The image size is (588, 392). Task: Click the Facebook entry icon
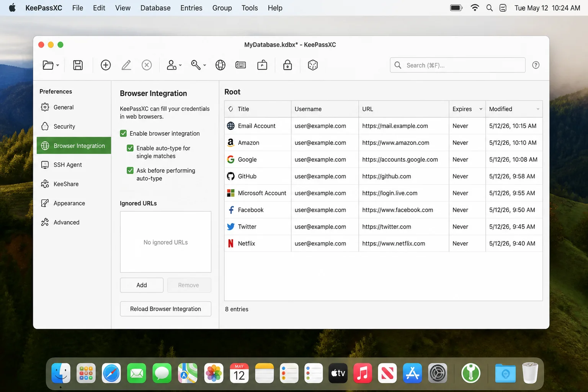[231, 210]
